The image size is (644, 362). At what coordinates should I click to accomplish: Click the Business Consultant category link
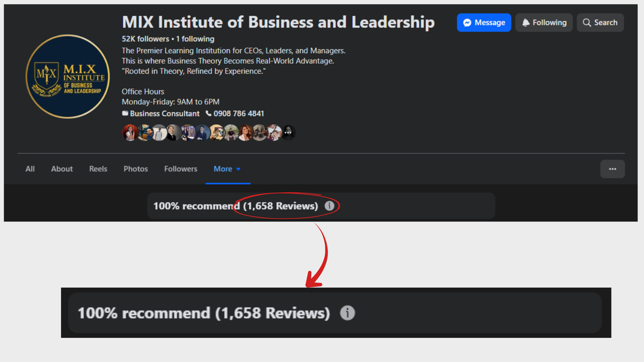coord(164,114)
